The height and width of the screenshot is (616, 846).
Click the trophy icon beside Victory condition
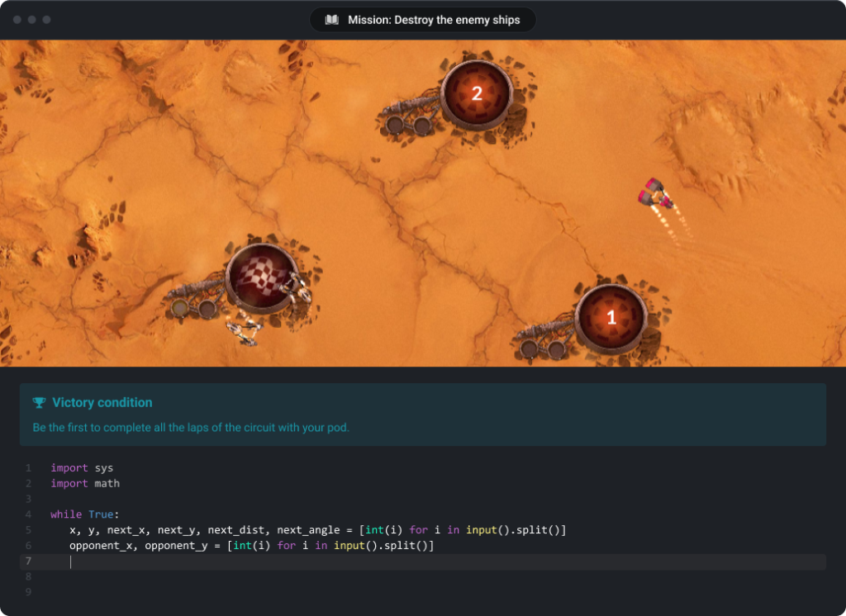click(x=39, y=403)
